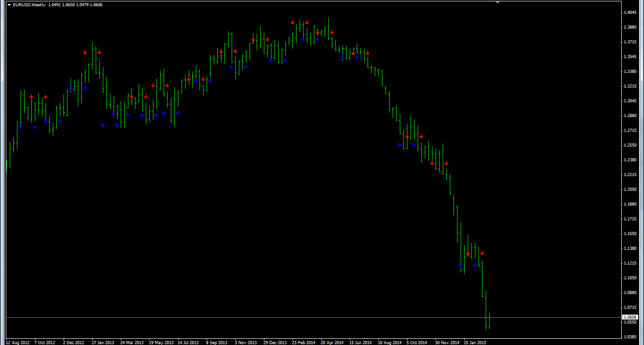Image resolution: width=644 pixels, height=345 pixels.
Task: Click the 20 Apr 2014 date label
Action: coord(332,342)
